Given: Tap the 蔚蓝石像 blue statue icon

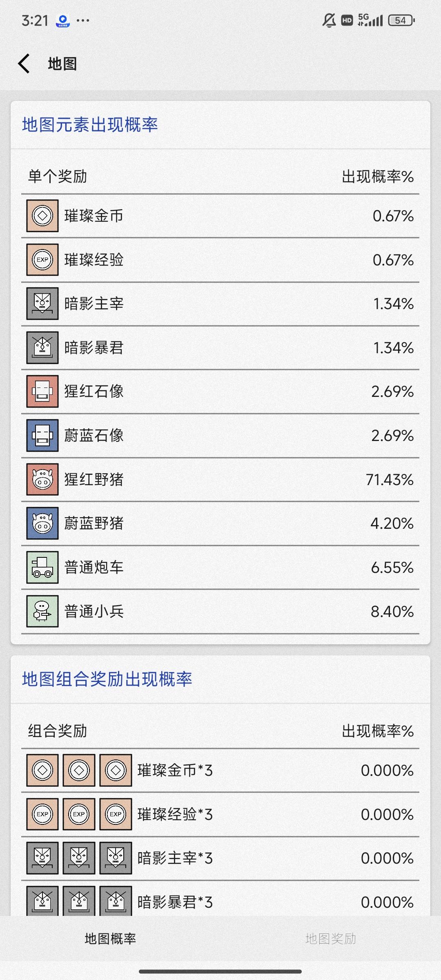Looking at the screenshot, I should pos(42,435).
